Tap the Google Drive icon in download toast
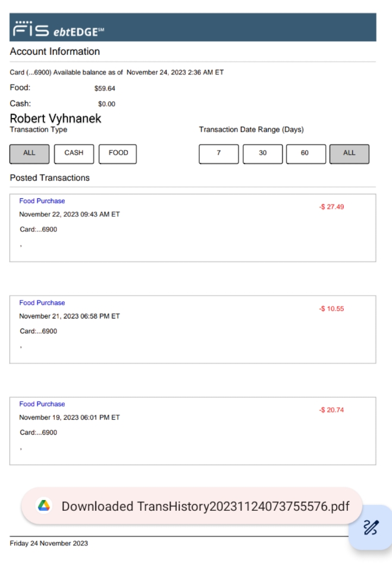 pos(44,506)
